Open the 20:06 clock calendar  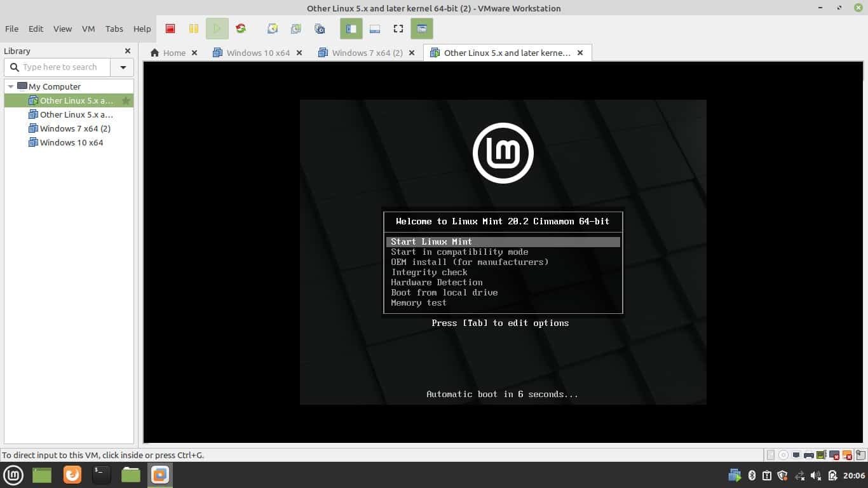tap(854, 475)
